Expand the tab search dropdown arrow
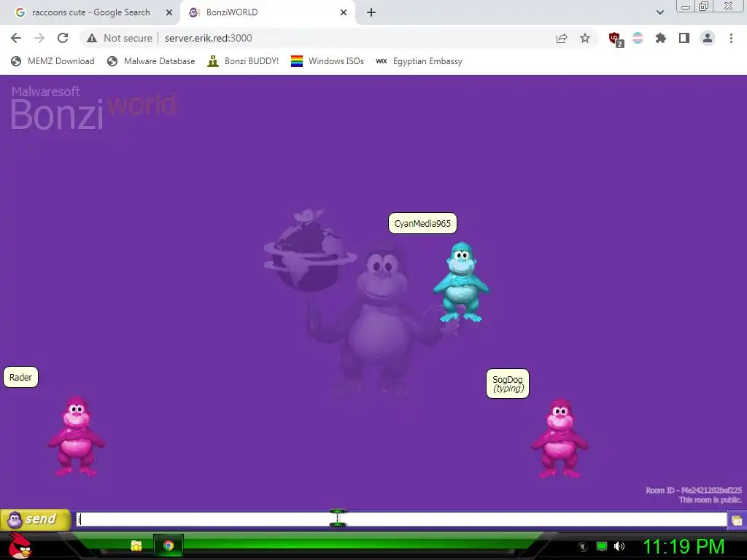This screenshot has width=747, height=560. coord(659,12)
